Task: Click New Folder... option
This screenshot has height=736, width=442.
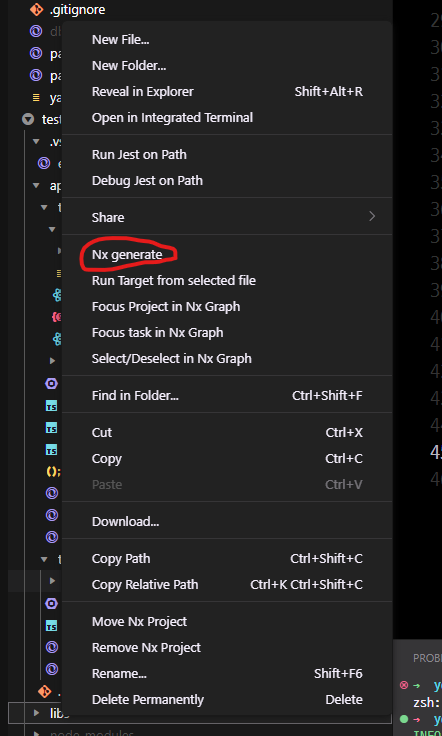Action: coord(129,66)
